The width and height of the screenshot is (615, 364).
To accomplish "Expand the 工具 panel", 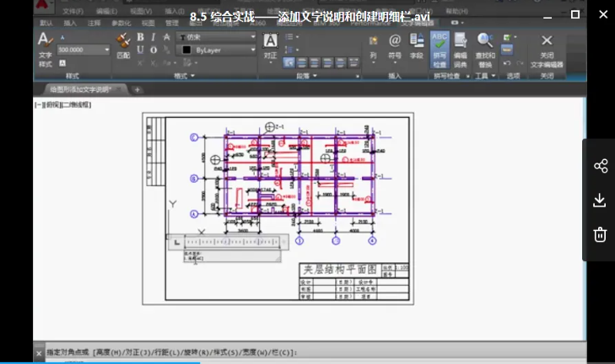I will coord(486,76).
